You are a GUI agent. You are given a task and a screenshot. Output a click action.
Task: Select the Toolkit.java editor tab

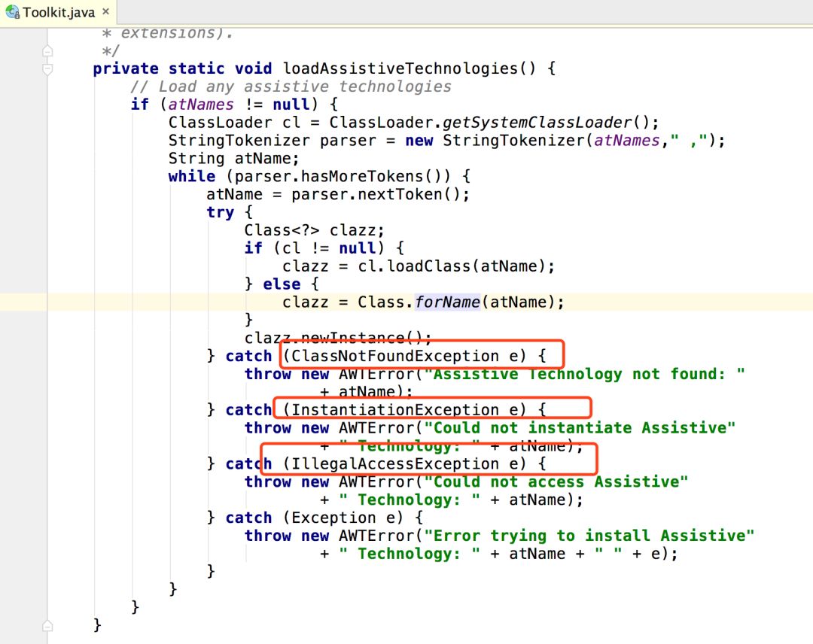[x=58, y=12]
